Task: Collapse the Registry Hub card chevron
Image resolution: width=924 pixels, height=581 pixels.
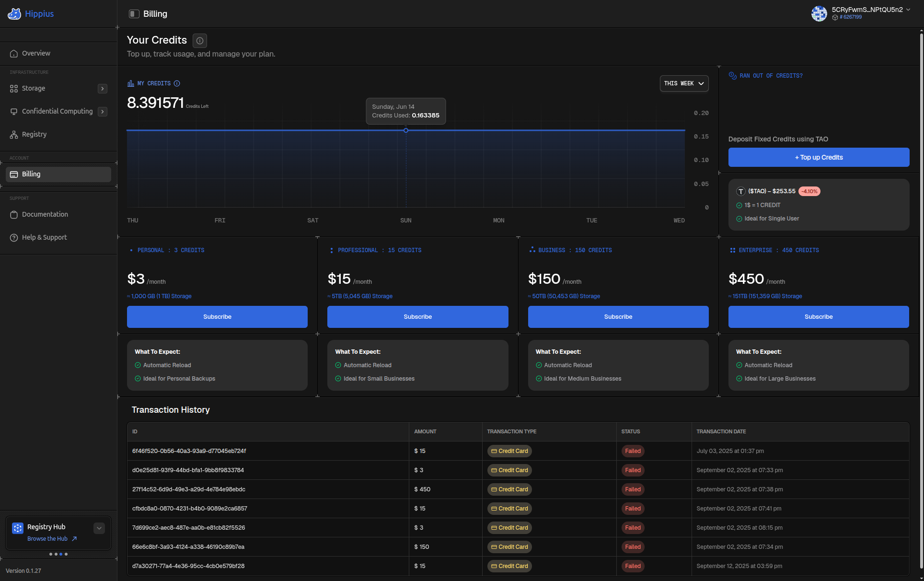Action: tap(99, 528)
